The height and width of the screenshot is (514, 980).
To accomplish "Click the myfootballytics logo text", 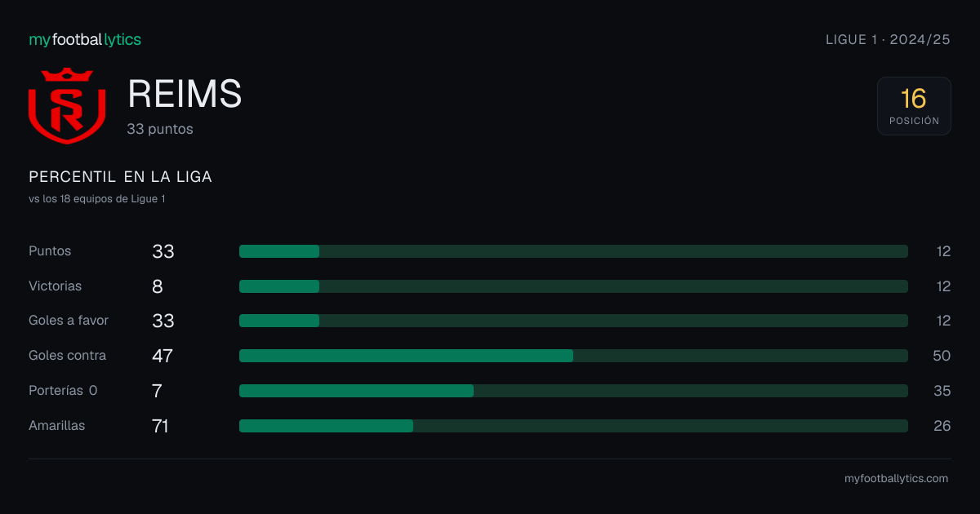I will click(x=85, y=39).
